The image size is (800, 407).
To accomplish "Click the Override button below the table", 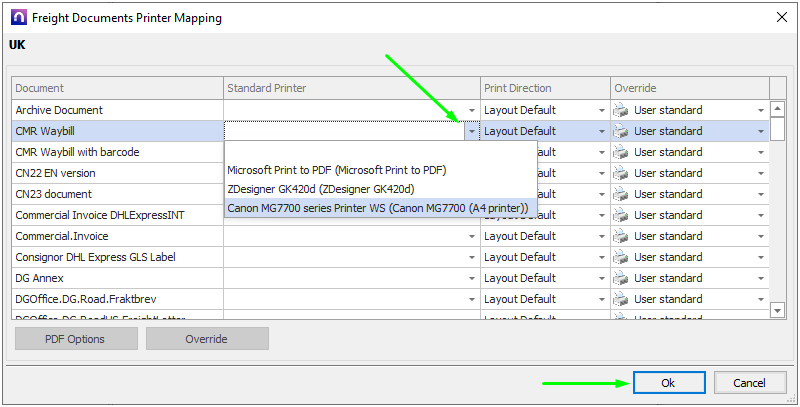I will [x=207, y=339].
